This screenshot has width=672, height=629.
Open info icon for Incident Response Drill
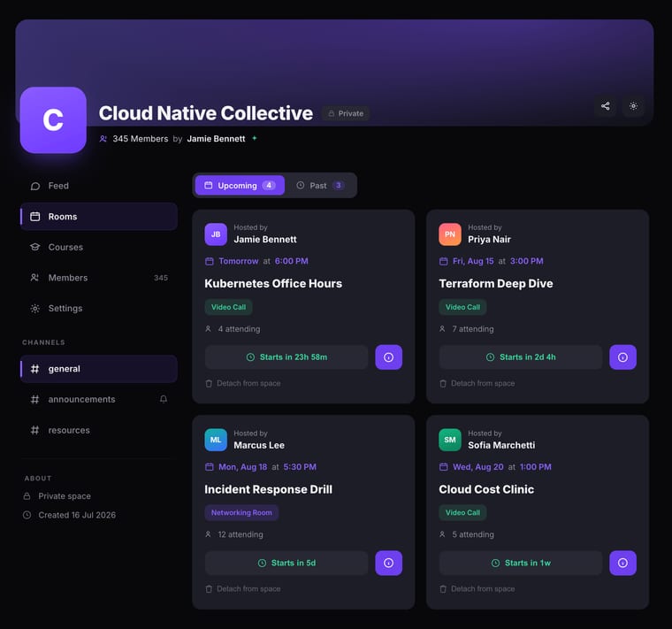[x=389, y=563]
